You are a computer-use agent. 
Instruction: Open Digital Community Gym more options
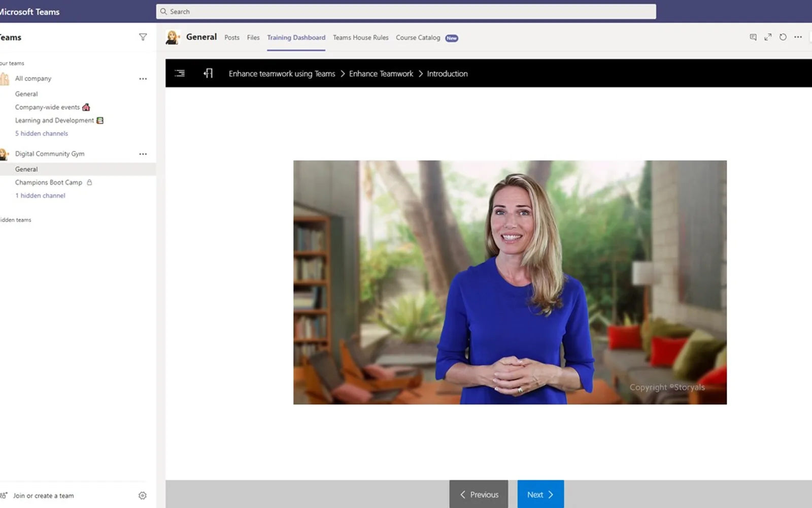(143, 154)
